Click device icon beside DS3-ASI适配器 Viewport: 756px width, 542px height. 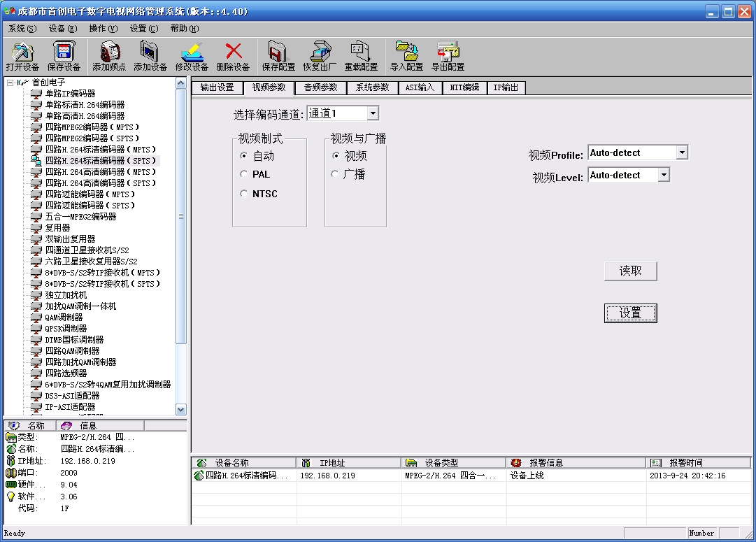(x=36, y=395)
